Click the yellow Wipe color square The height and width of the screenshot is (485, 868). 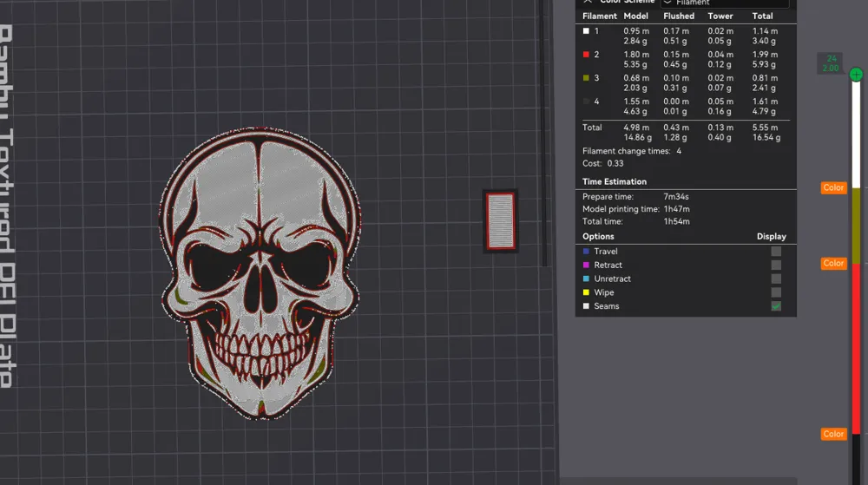586,292
